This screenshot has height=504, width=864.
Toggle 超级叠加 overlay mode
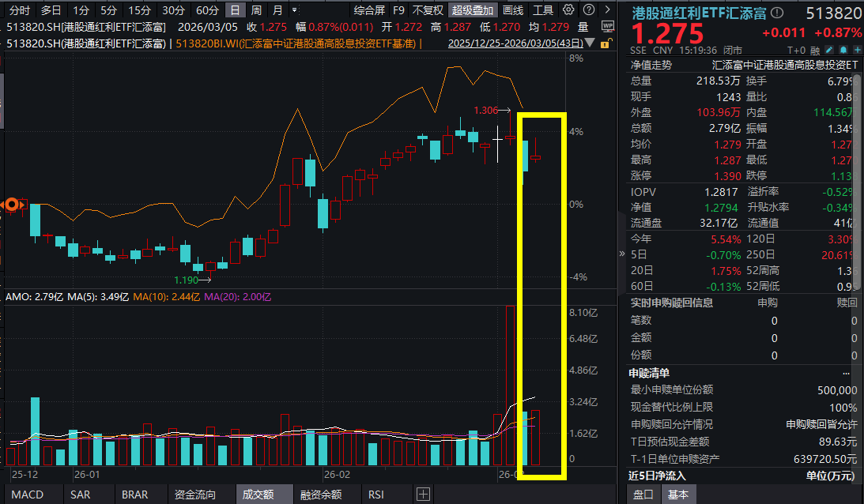pos(473,10)
